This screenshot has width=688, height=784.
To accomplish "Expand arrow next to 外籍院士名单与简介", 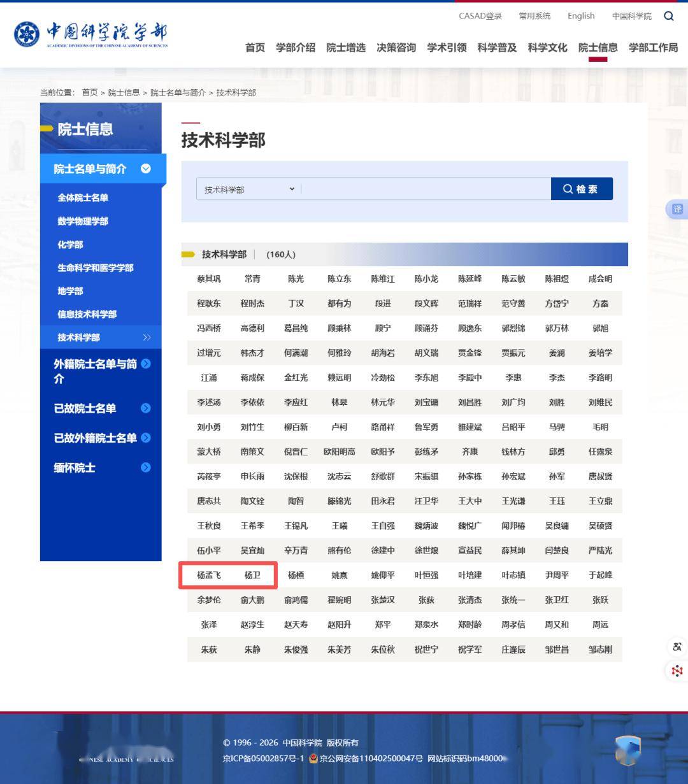I will pyautogui.click(x=146, y=364).
